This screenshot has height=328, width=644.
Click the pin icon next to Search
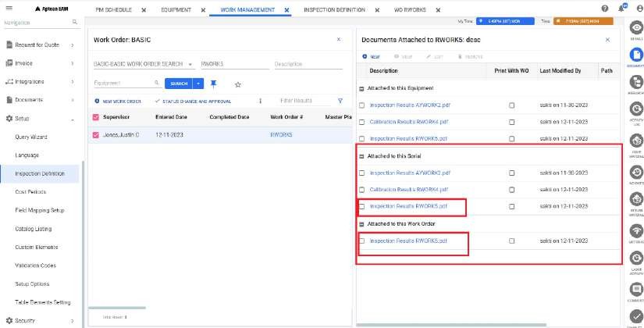tap(214, 83)
